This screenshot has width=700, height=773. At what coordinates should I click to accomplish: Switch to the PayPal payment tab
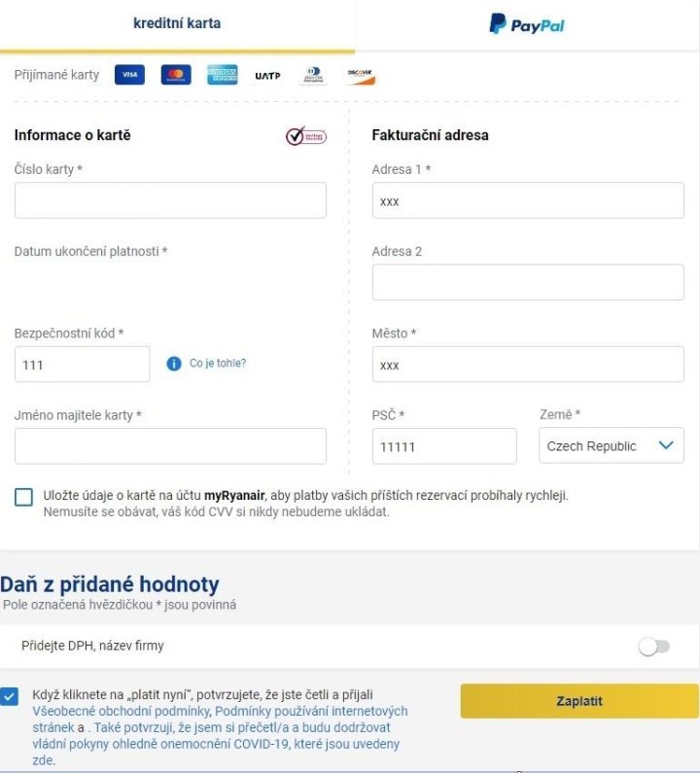coord(526,25)
